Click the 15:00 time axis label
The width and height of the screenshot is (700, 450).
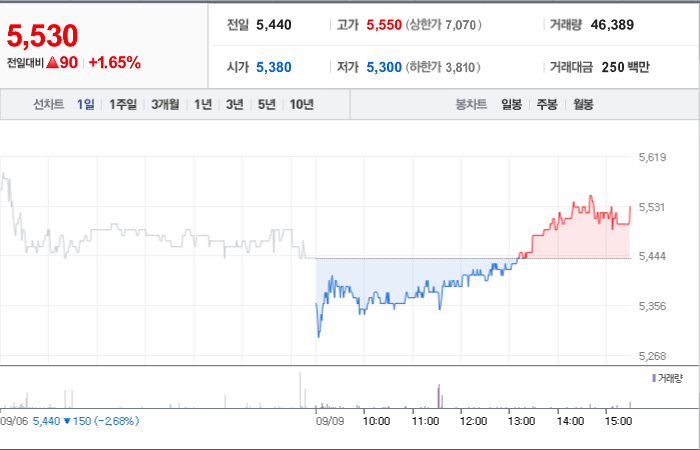(618, 421)
